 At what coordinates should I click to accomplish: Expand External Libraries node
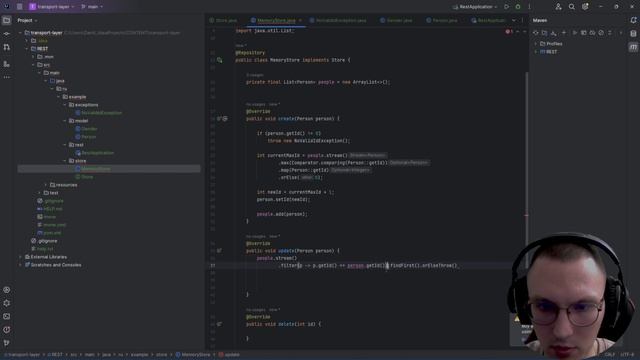(x=20, y=257)
